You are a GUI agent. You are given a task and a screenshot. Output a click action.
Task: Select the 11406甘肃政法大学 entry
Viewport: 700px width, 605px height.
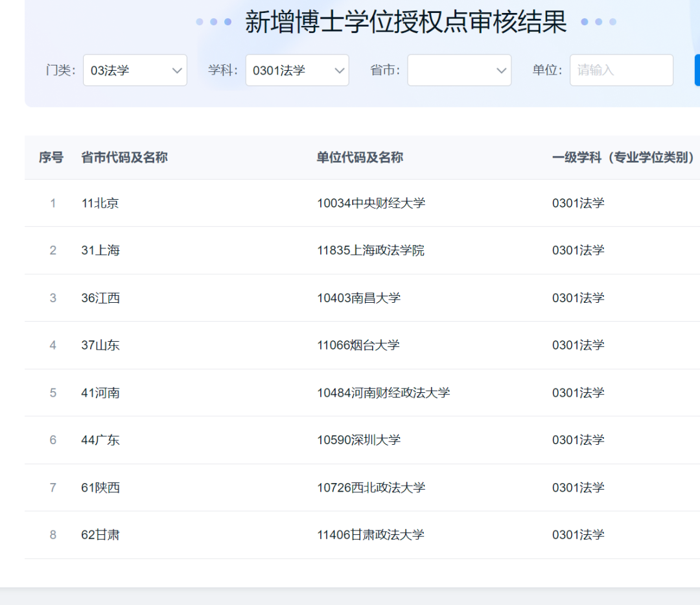pyautogui.click(x=370, y=534)
